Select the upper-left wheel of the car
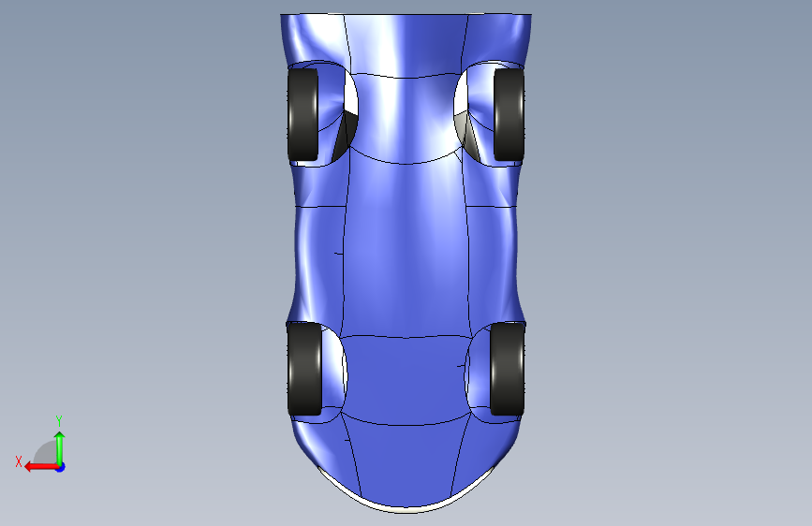 click(303, 114)
